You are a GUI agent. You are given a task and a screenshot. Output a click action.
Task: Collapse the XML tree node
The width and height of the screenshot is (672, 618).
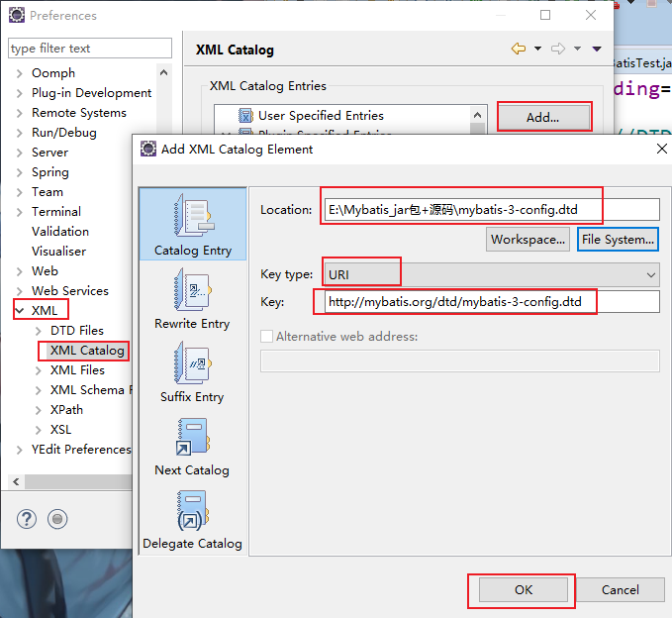tap(19, 311)
